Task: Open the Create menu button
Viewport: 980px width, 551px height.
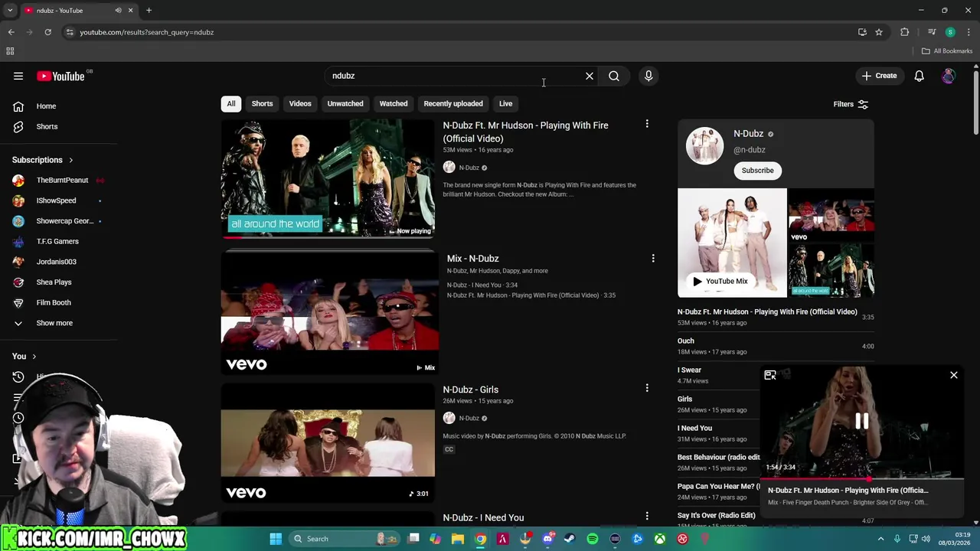Action: click(x=879, y=76)
